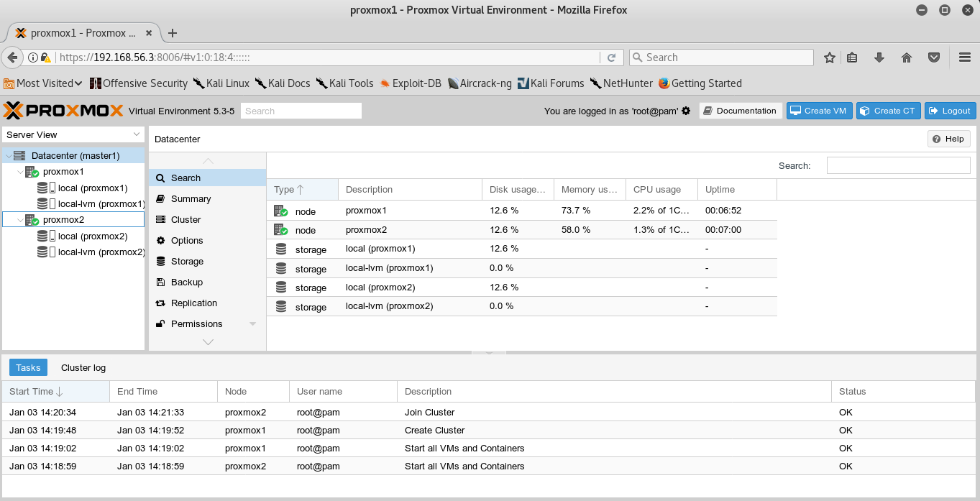Click the proxmox1 node icon in tree
This screenshot has height=501, width=980.
(x=32, y=172)
